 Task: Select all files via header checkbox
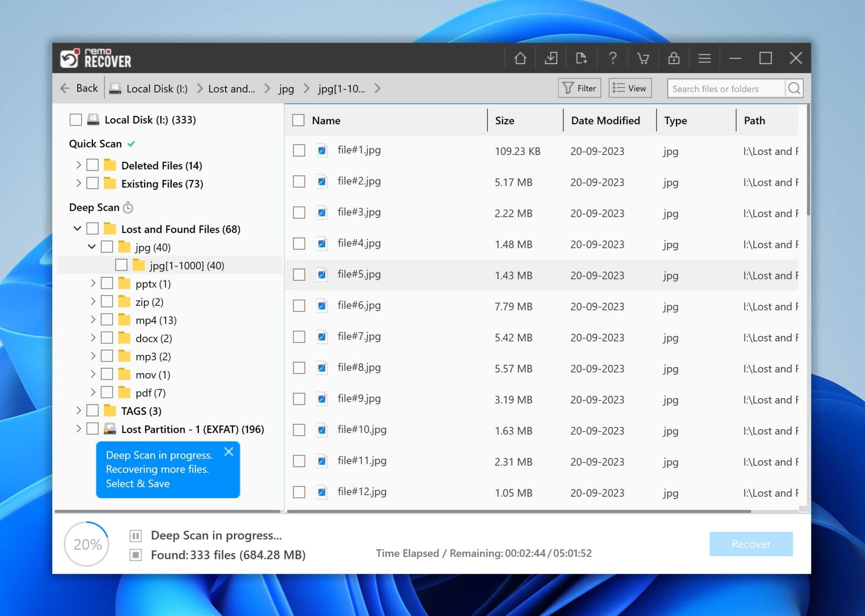[299, 120]
